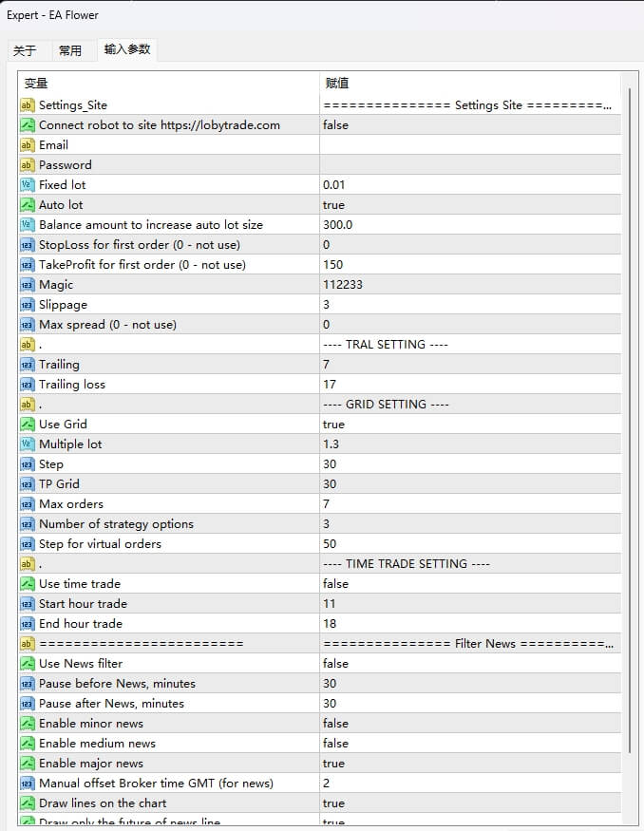Click the integer icon beside Max spread
The image size is (644, 831).
27,325
